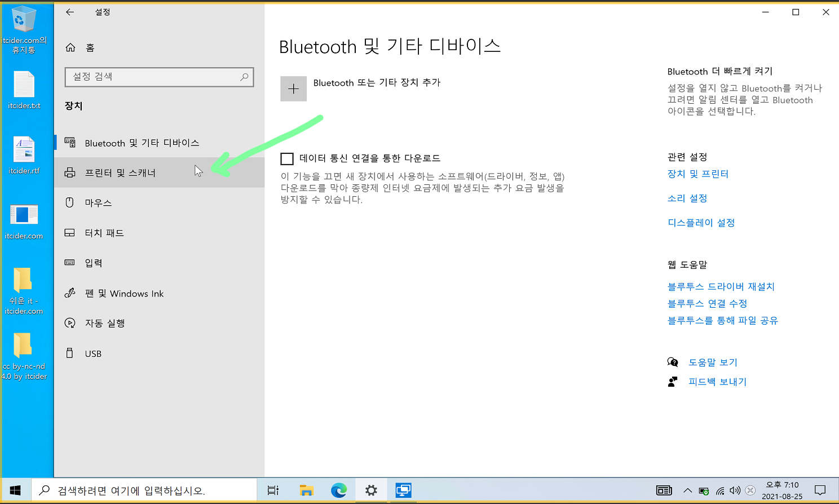Click the volume speaker tray icon

pos(735,490)
